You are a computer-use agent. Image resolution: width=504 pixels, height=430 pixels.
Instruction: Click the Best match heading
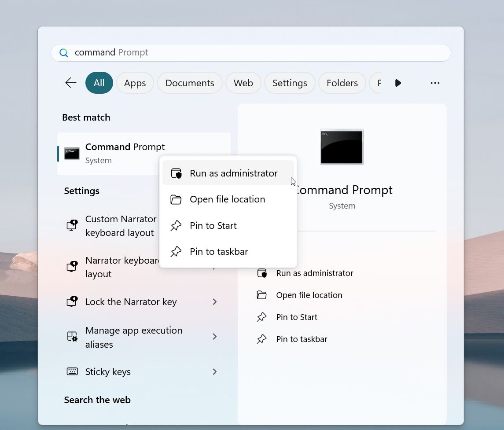coord(86,118)
